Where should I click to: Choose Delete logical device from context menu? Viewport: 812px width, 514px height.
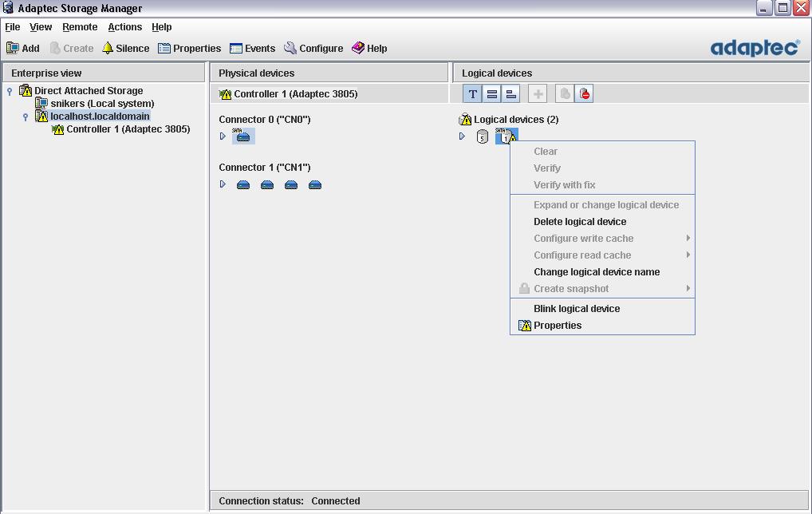[580, 222]
